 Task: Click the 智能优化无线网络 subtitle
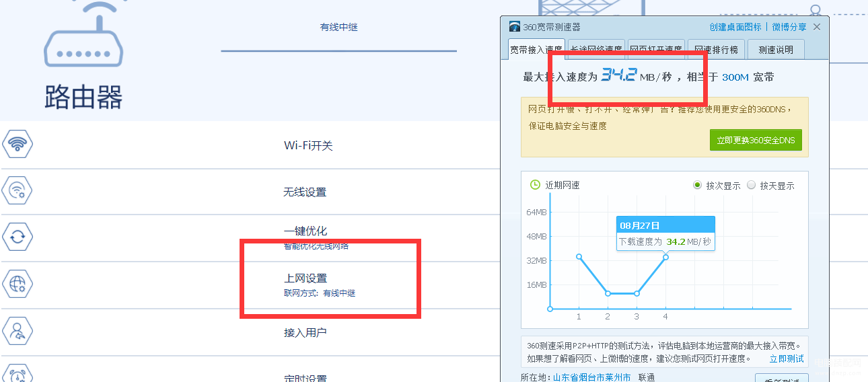coord(316,246)
